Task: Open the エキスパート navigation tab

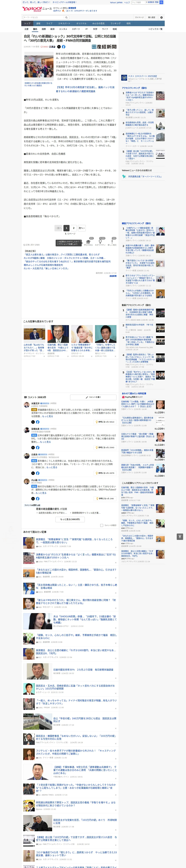Action: click(64, 24)
